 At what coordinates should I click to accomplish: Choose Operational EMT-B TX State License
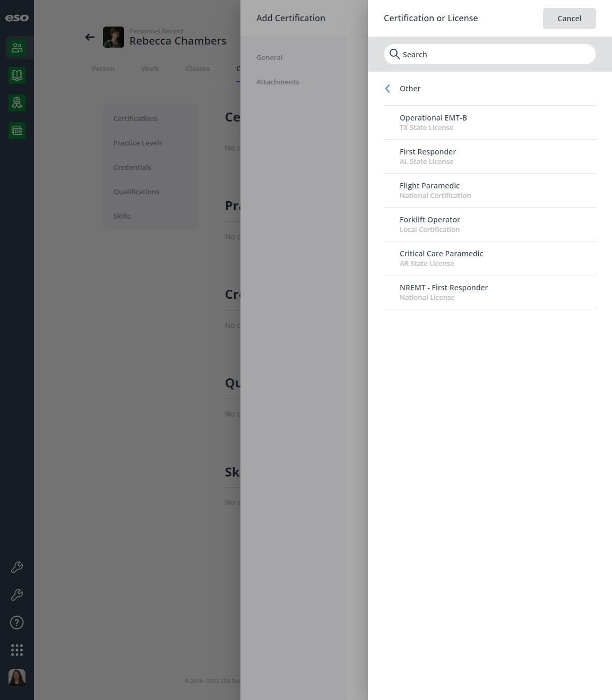489,123
